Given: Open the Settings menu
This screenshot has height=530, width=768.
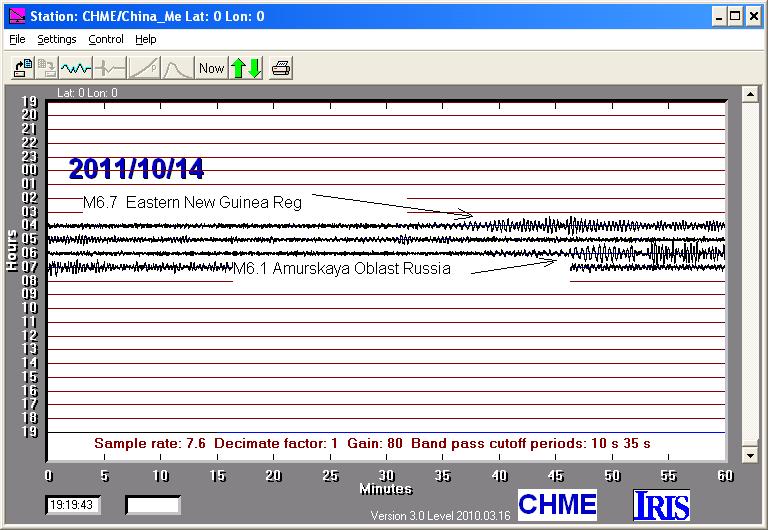Looking at the screenshot, I should click(57, 39).
